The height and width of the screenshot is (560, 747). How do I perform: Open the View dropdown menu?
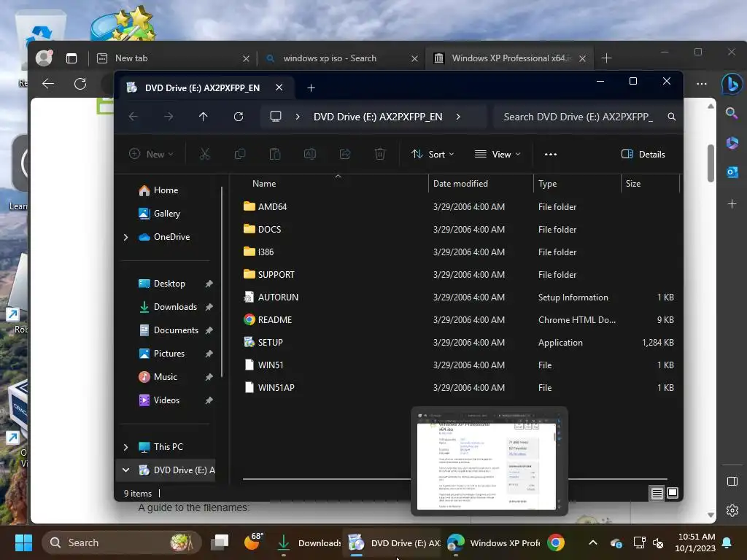point(498,155)
